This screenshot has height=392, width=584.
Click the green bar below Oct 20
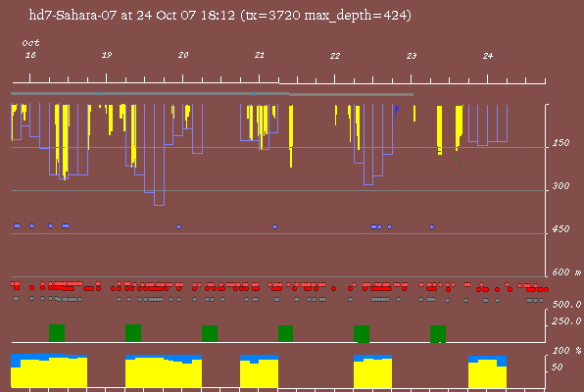[210, 333]
